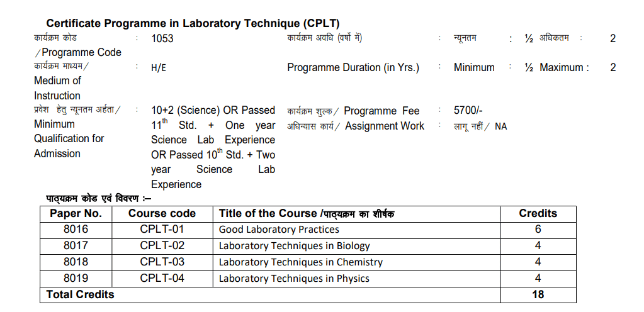Viewport: 644px width, 312px height.
Task: Click the Good Laboratory Practices course title
Action: [279, 230]
